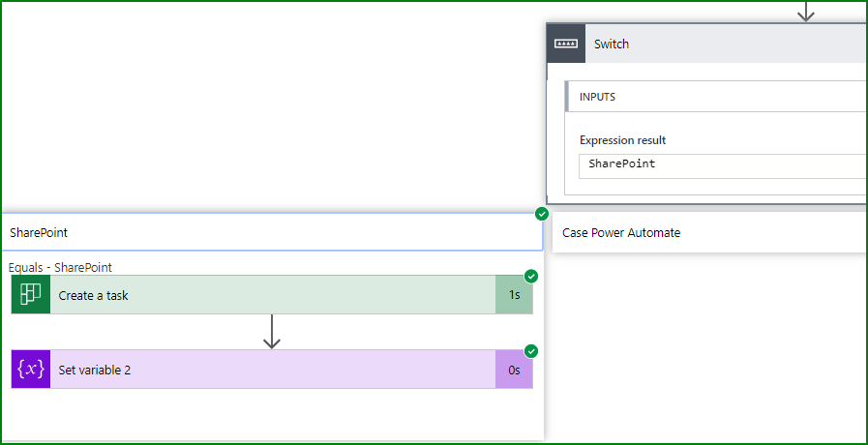Click the success checkmark on SharePoint case
Viewport: 868px width, 445px height.
(542, 214)
